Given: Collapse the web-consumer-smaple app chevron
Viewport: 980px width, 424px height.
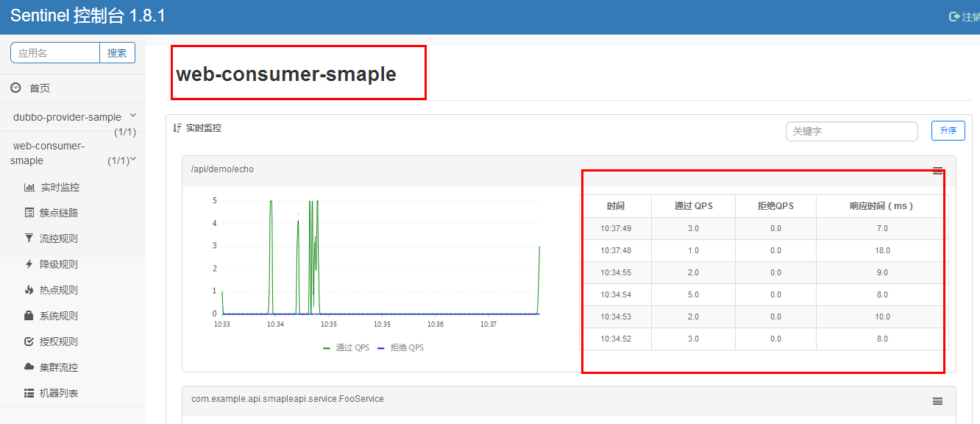Looking at the screenshot, I should pyautogui.click(x=133, y=159).
